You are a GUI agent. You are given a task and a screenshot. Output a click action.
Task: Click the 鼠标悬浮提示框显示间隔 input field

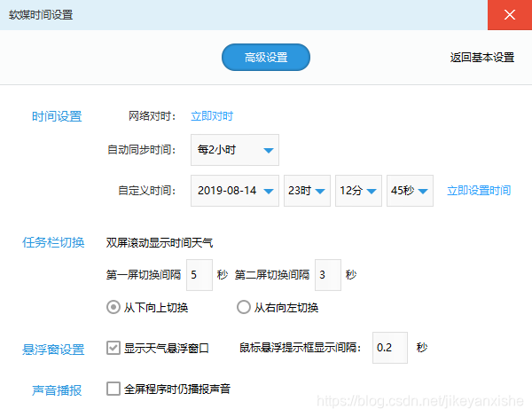(x=390, y=348)
